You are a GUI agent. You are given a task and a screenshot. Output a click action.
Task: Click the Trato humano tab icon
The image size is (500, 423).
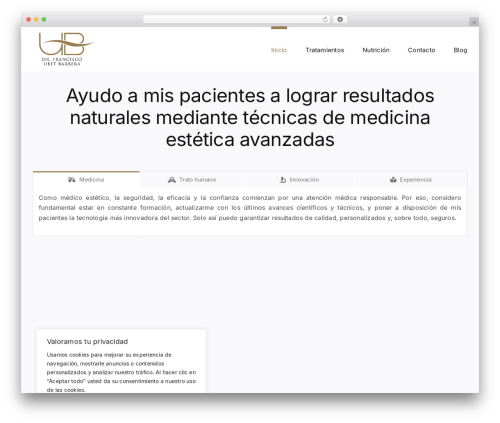172,180
